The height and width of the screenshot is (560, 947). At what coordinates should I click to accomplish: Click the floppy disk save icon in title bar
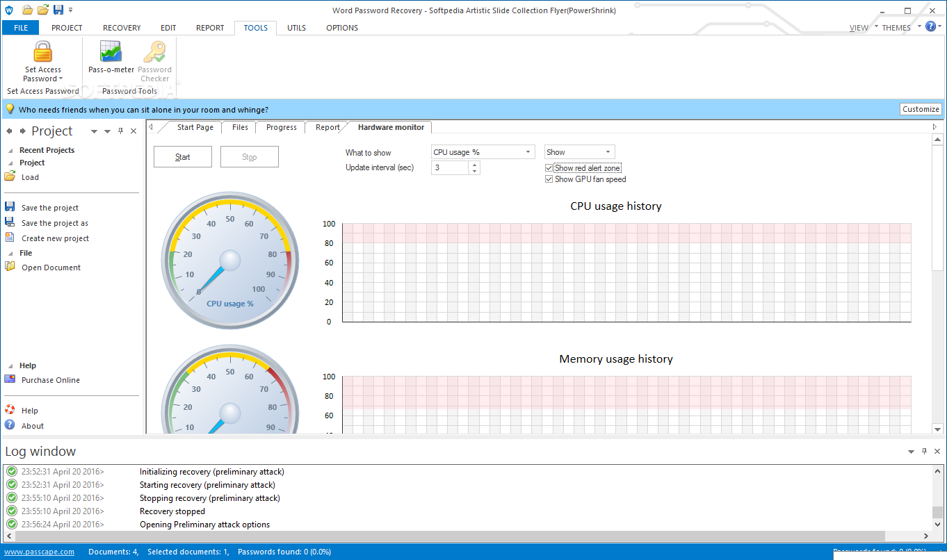pos(58,10)
